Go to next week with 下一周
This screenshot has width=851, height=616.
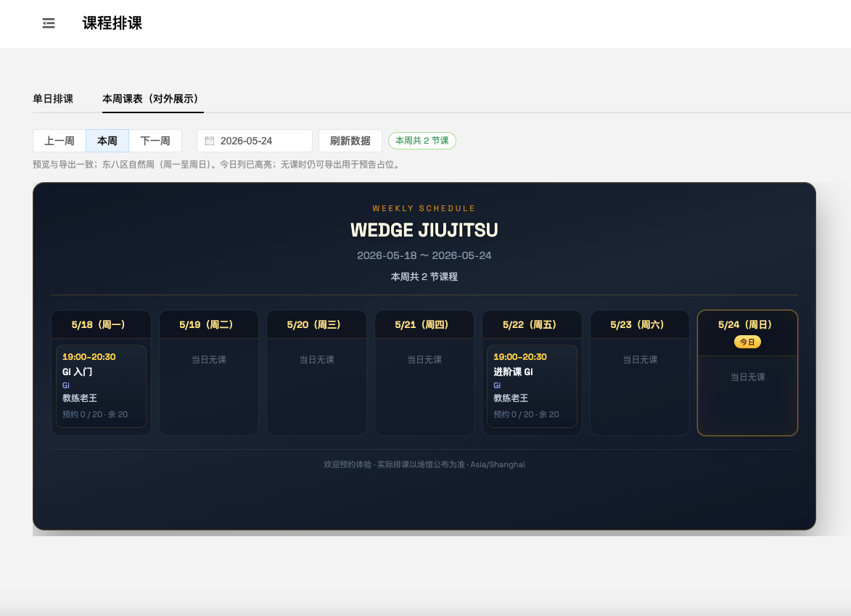(155, 141)
